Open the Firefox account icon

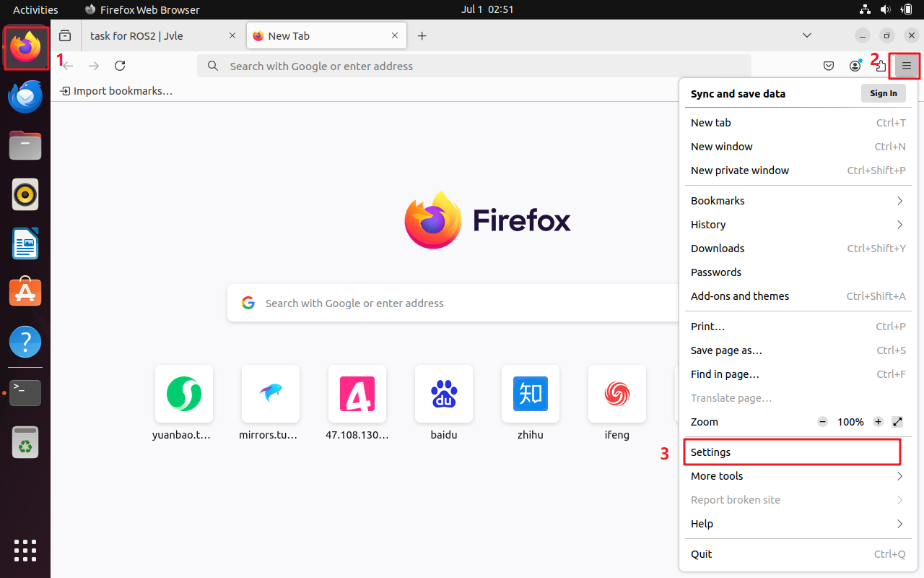click(x=855, y=66)
